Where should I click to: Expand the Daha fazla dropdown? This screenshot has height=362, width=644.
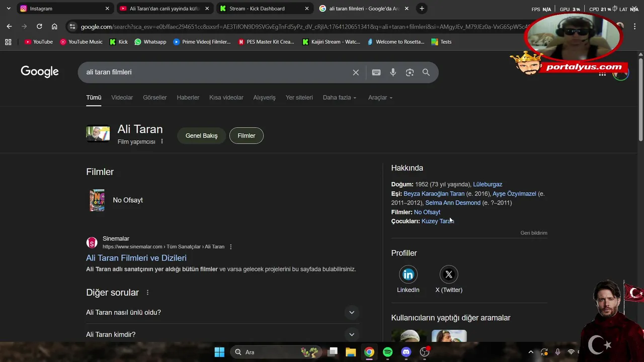[x=340, y=98]
